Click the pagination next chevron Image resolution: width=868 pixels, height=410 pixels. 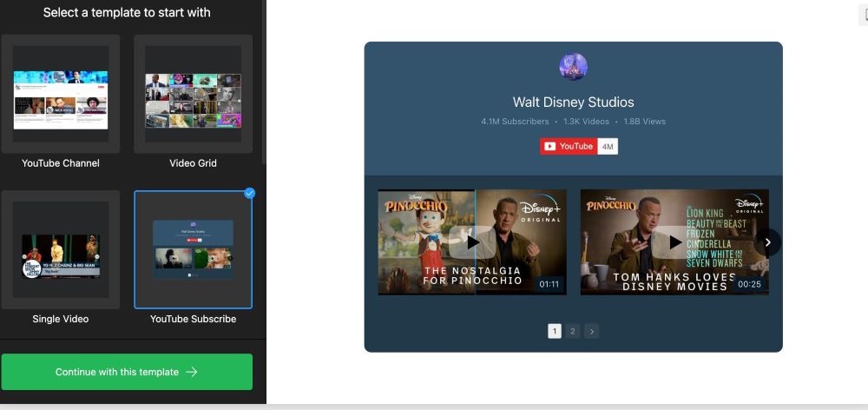tap(591, 331)
